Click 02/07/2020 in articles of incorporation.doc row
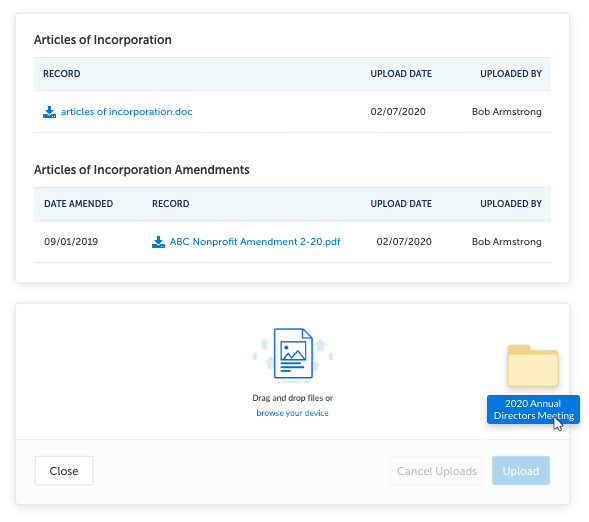This screenshot has width=589, height=522. click(x=398, y=112)
